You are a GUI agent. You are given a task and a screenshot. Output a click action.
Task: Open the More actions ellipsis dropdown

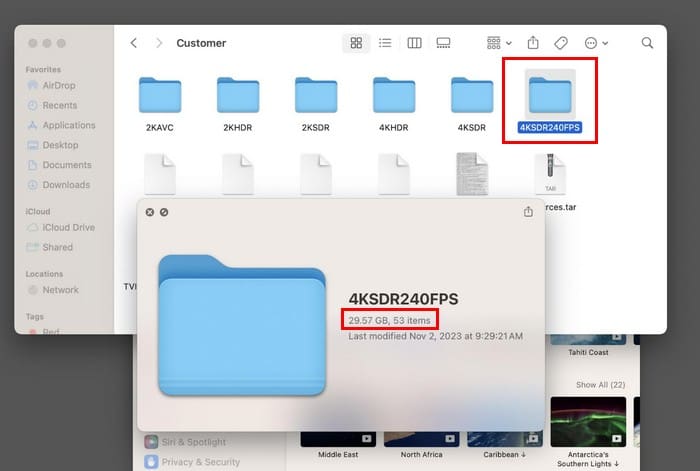[x=596, y=43]
